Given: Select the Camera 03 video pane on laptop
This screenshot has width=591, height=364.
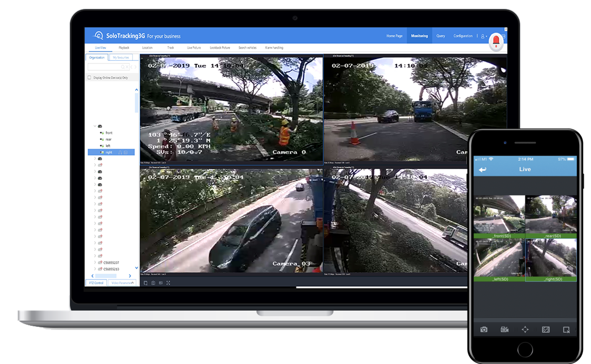Looking at the screenshot, I should point(231,220).
